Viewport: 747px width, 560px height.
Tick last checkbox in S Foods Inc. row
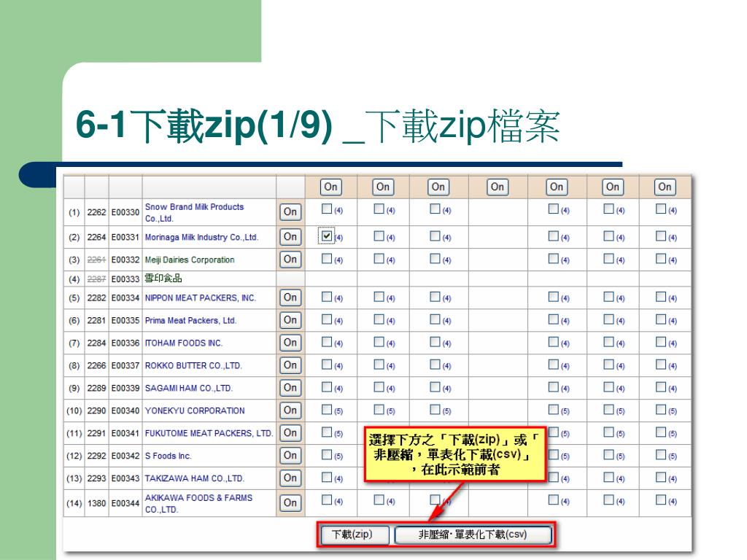[x=660, y=454]
